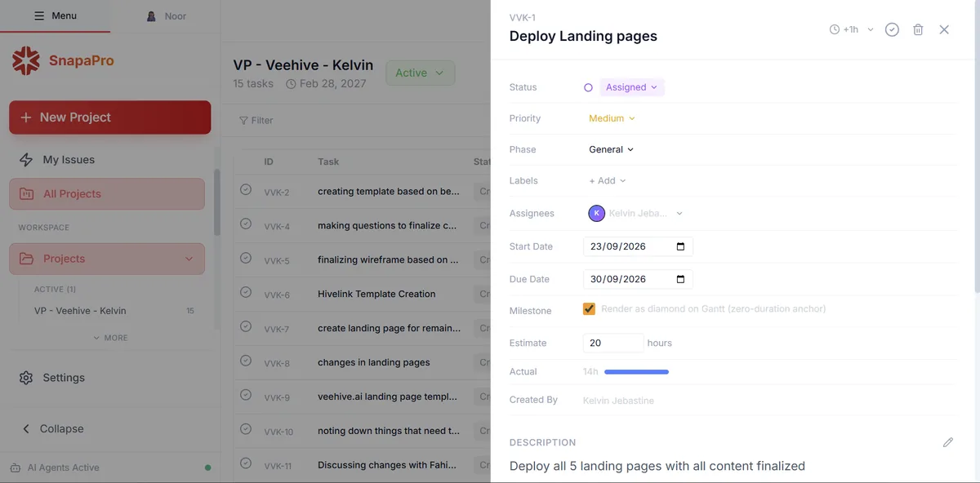Mark VVK-6 task complete
The height and width of the screenshot is (483, 980).
(246, 292)
